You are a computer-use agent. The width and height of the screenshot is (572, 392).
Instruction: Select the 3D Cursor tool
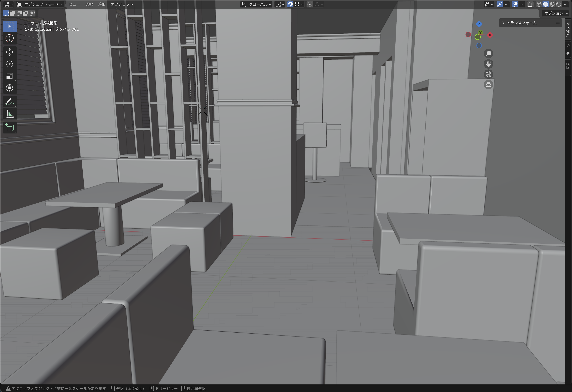10,38
